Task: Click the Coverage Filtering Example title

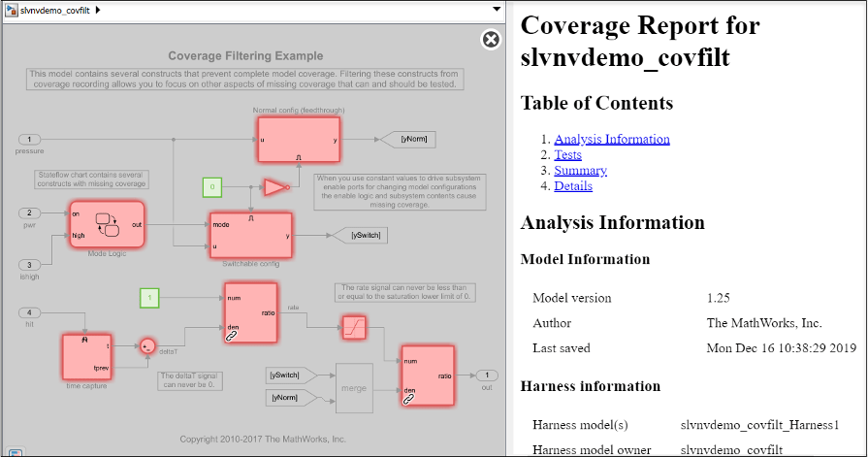Action: click(x=245, y=56)
